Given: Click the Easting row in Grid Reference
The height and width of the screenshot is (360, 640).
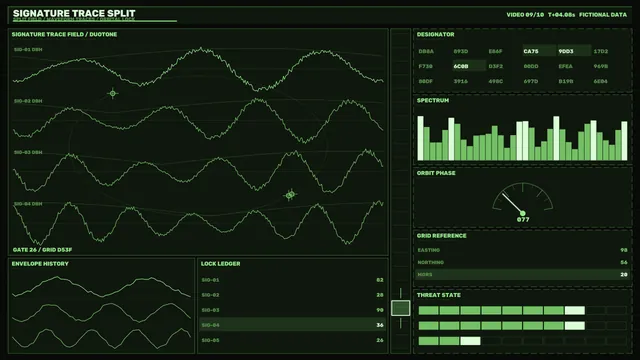Looking at the screenshot, I should click(522, 250).
